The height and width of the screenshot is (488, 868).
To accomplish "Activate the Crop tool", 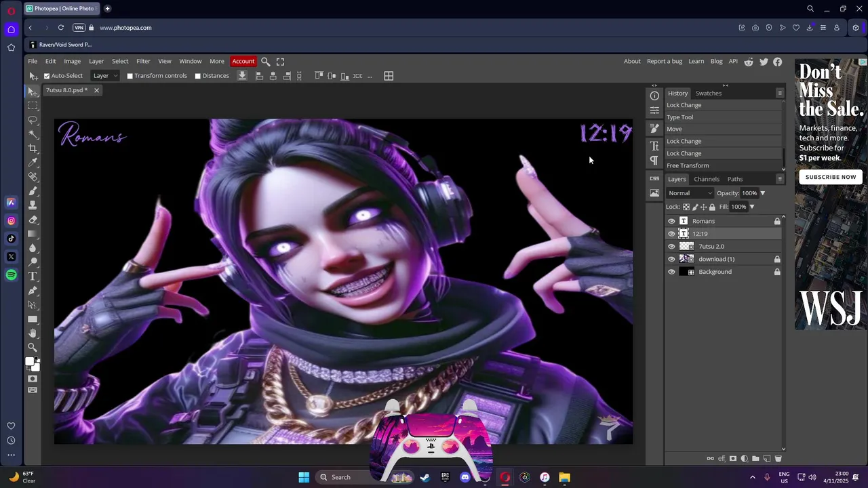I will [33, 148].
